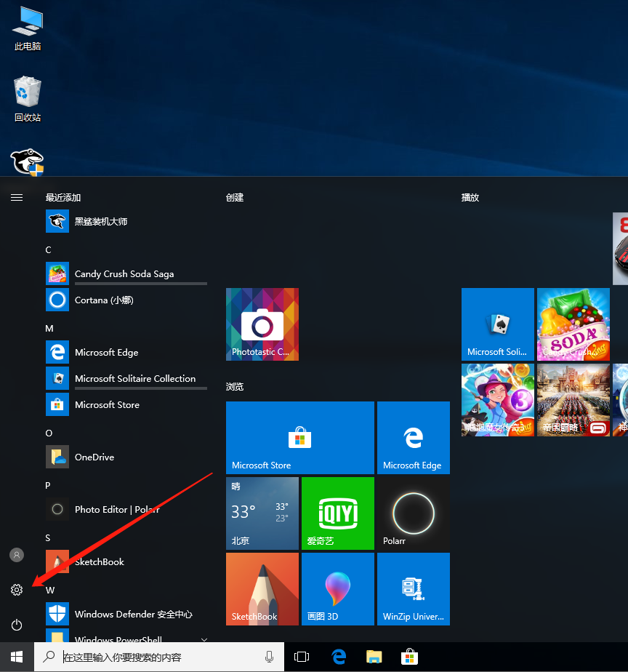Open Task View from the taskbar
The height and width of the screenshot is (672, 628).
(302, 657)
